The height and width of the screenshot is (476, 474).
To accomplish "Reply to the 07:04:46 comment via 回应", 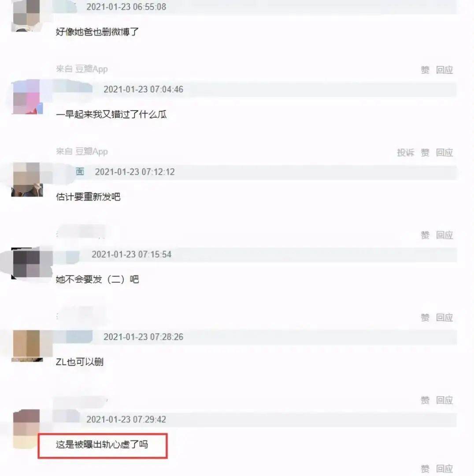I will 444,152.
